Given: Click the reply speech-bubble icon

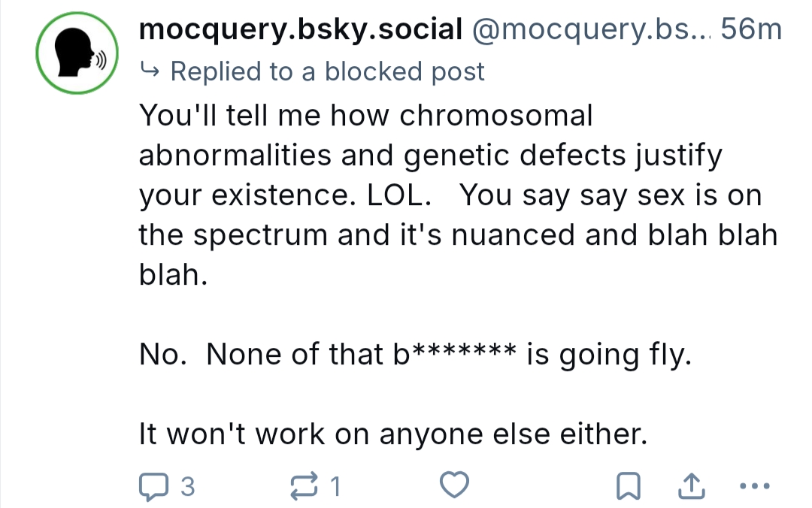Looking at the screenshot, I should (x=155, y=488).
